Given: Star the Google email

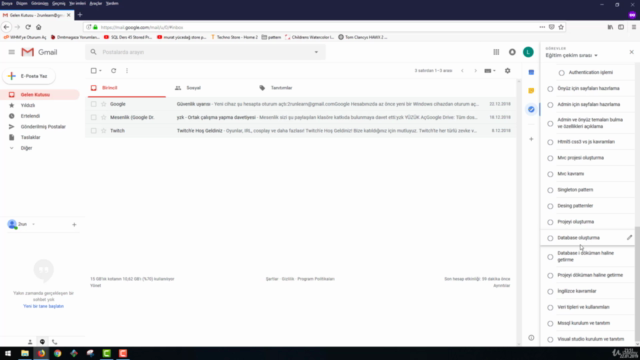Looking at the screenshot, I should tap(104, 104).
